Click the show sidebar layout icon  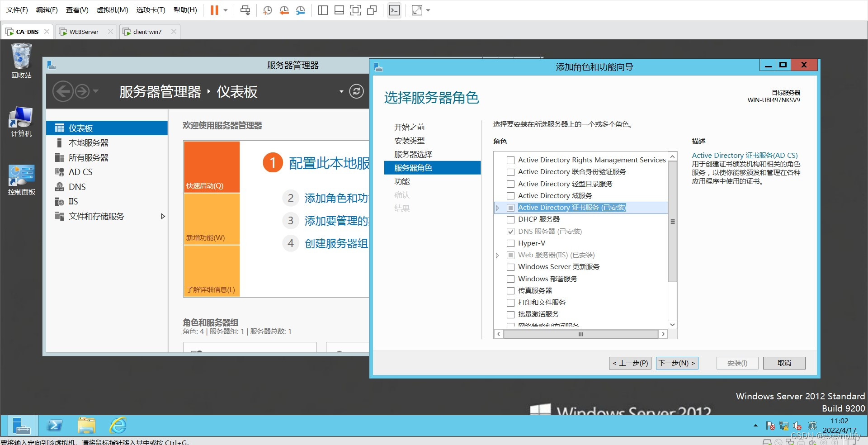pyautogui.click(x=323, y=10)
